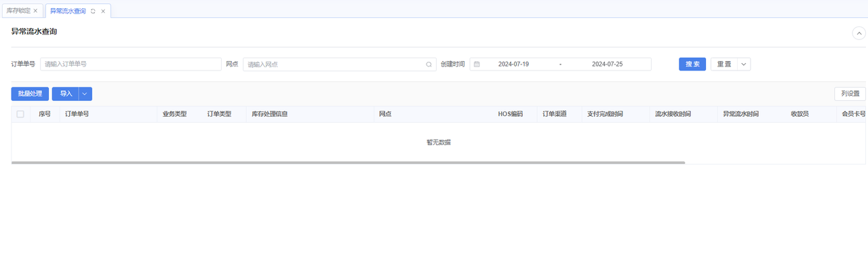This screenshot has width=868, height=278.
Task: Close the 库存锁定 tab
Action: [x=35, y=11]
